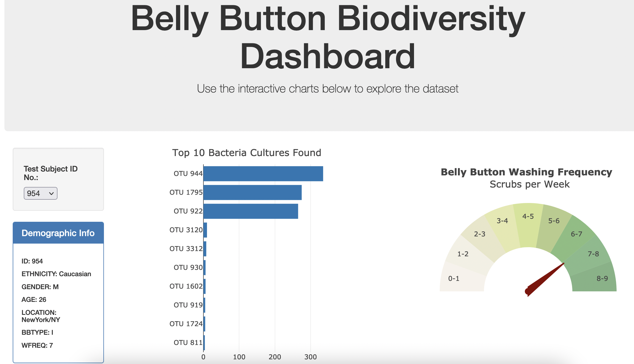Click the Belly Button Washing Frequency title
This screenshot has width=634, height=364.
(526, 172)
